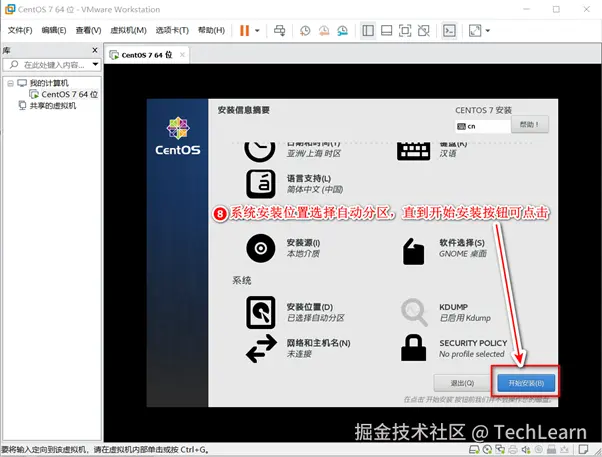
Task: Open the library search dropdown arrow
Action: [95, 65]
